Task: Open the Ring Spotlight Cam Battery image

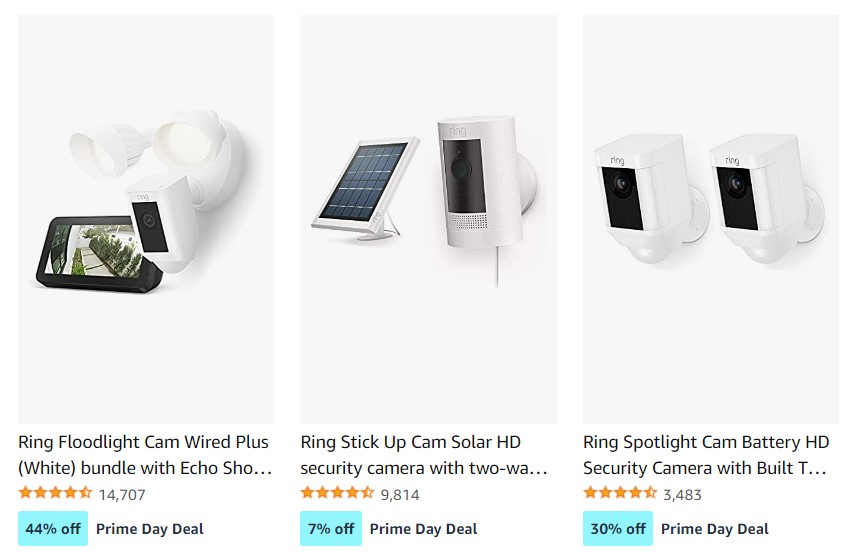Action: click(710, 218)
